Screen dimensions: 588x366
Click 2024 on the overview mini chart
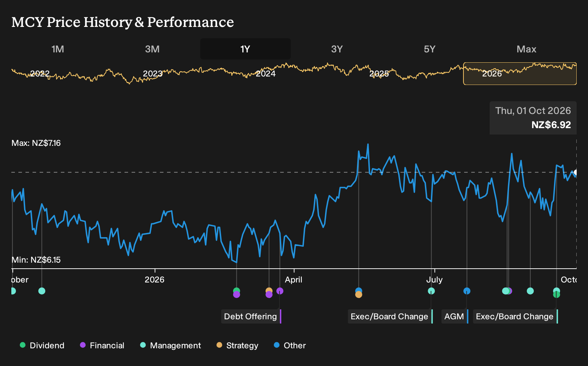point(266,74)
